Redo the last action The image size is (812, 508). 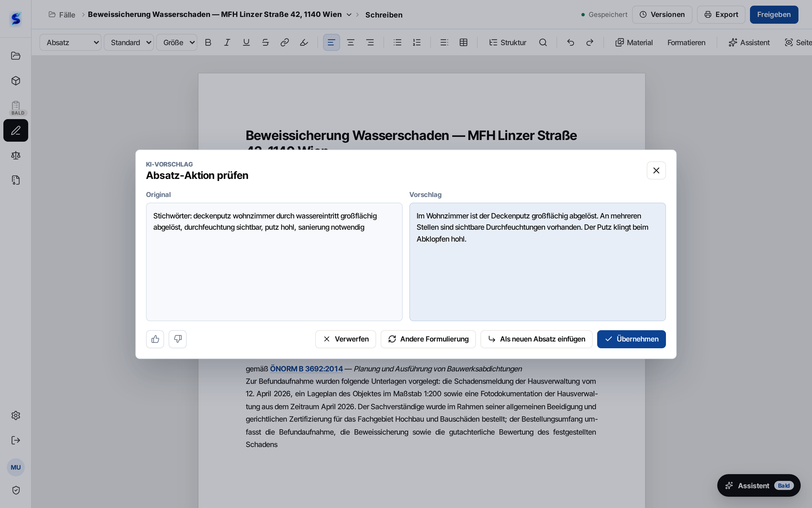(590, 42)
